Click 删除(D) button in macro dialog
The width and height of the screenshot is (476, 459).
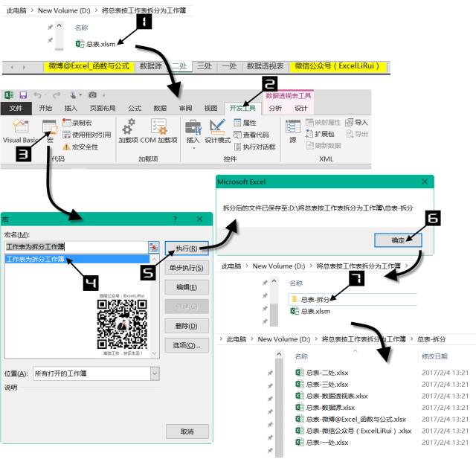(187, 326)
